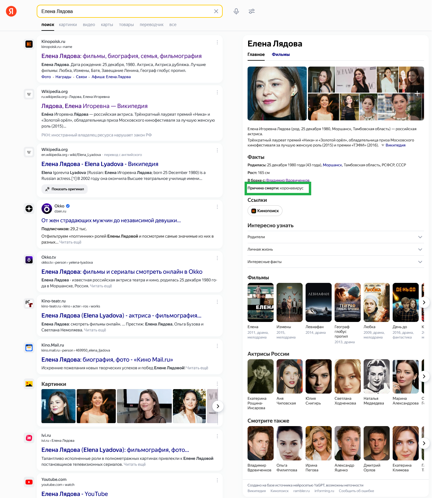Click the Dzen favicon beside the Okko result
Image resolution: width=448 pixels, height=498 pixels.
tap(29, 209)
